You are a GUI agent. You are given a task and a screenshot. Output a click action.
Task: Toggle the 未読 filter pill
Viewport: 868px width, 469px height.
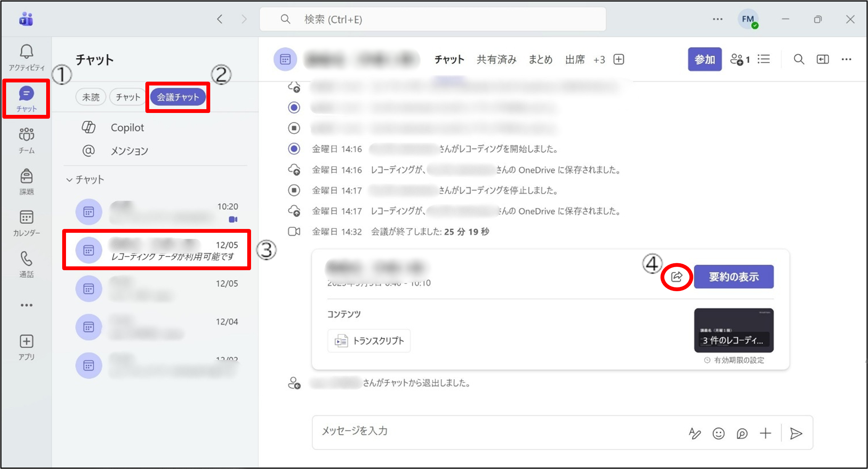tap(91, 97)
